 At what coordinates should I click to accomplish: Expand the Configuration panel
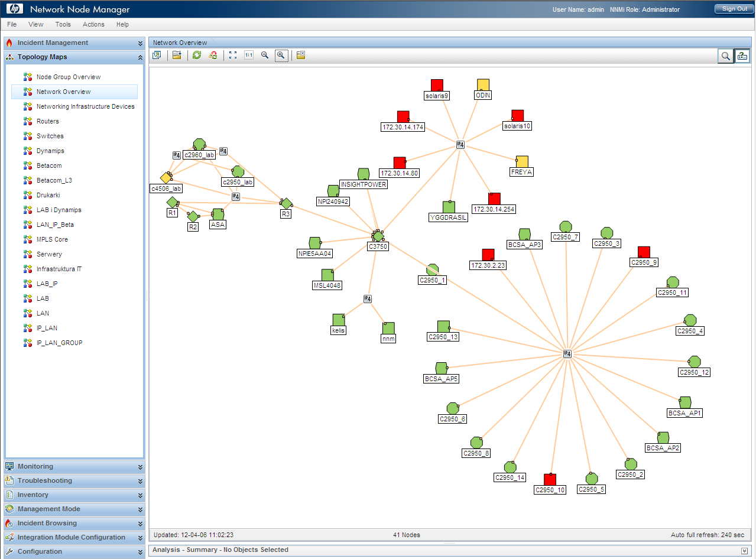click(140, 552)
